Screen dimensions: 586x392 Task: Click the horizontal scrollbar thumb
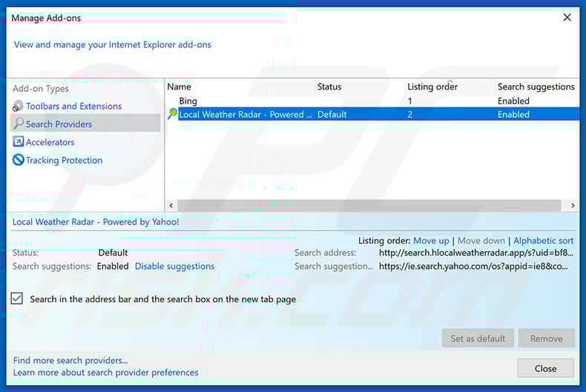(369, 205)
